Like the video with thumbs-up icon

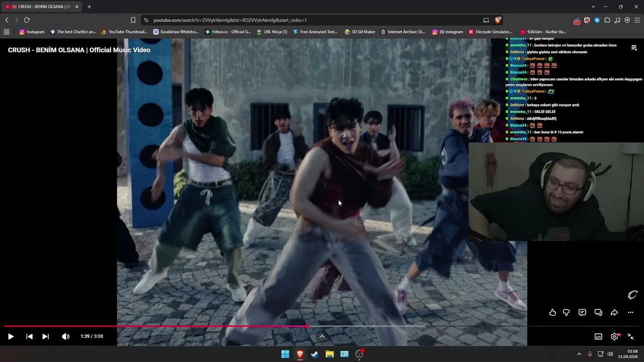click(x=552, y=312)
